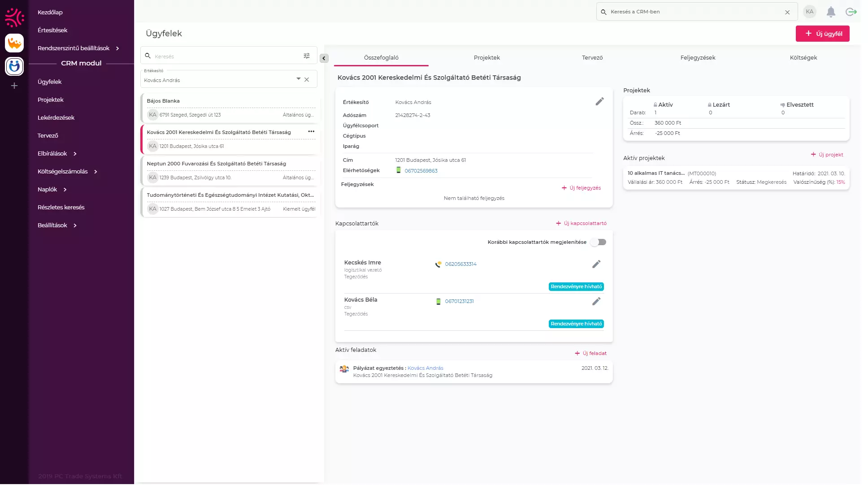The image size is (868, 485).
Task: Click Új kapcsolattartó link
Action: (x=582, y=224)
